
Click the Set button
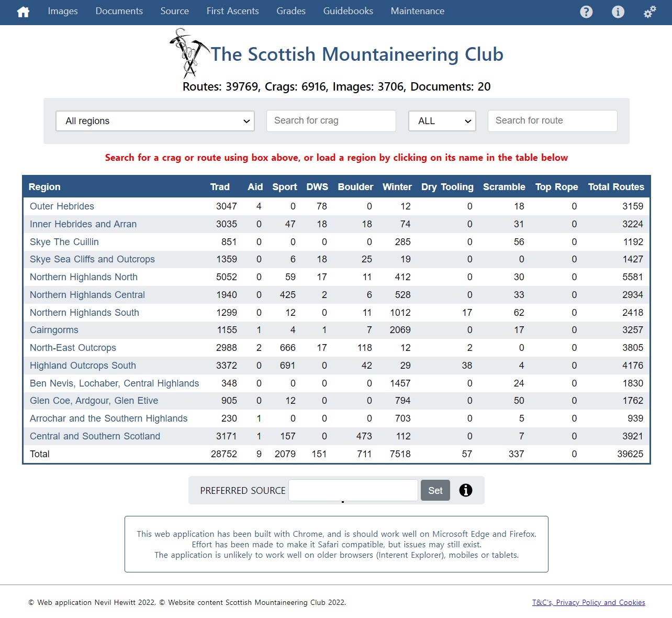coord(435,490)
